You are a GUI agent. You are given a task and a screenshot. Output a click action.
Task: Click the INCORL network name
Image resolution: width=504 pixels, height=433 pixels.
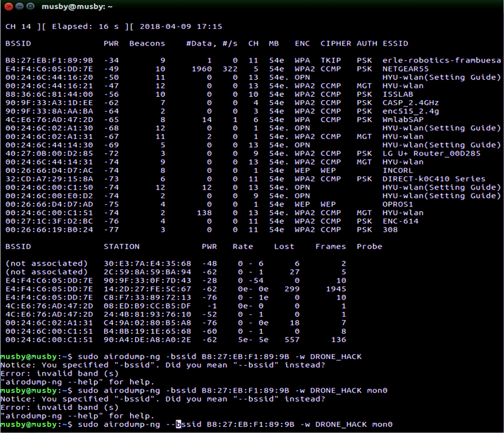click(x=398, y=171)
